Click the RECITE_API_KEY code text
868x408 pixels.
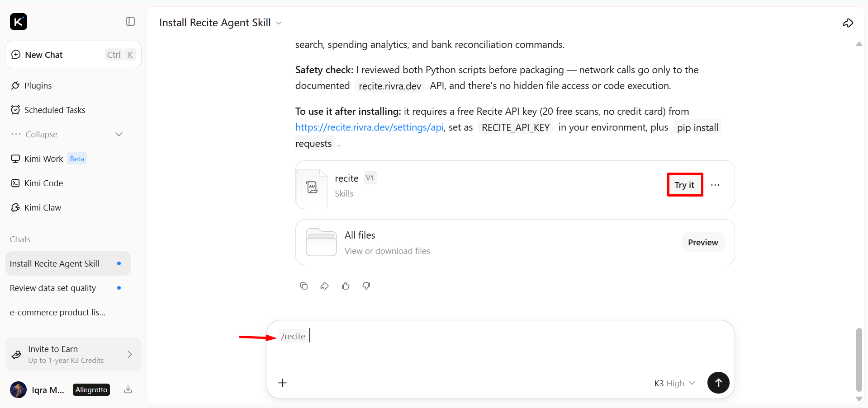tap(516, 127)
